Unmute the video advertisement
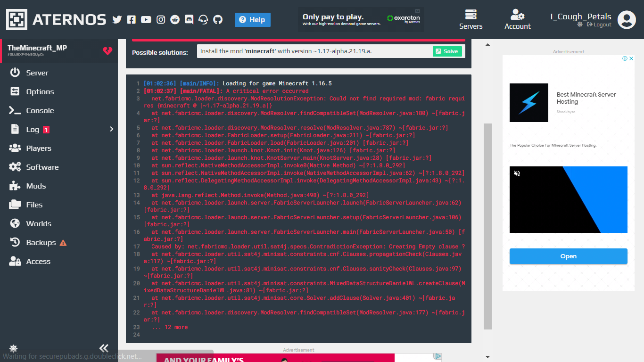Viewport: 644px width, 362px height. coord(517,173)
